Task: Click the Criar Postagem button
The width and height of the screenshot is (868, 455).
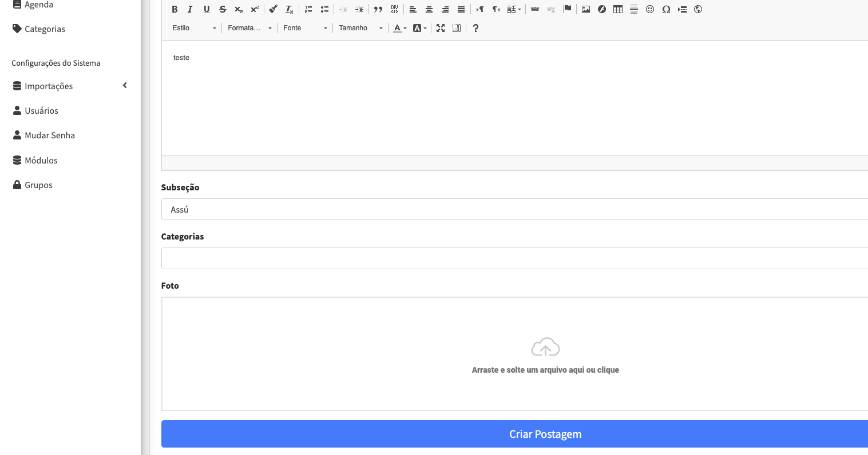Action: [x=545, y=434]
